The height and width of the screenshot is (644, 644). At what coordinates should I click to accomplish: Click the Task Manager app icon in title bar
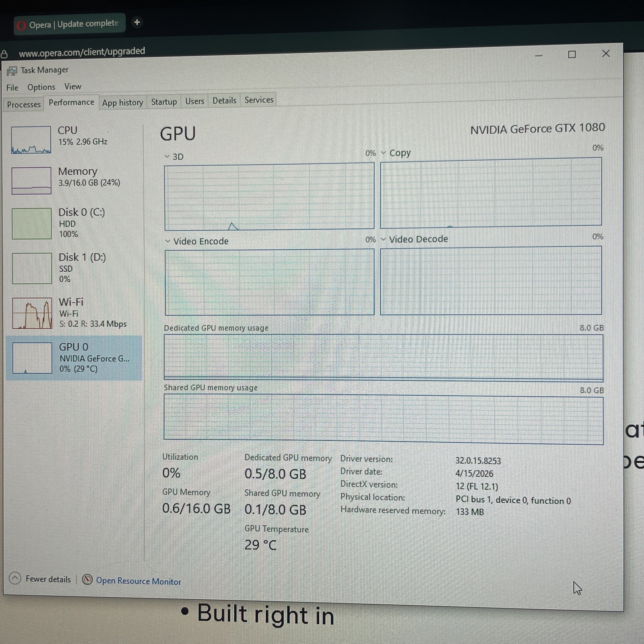12,71
